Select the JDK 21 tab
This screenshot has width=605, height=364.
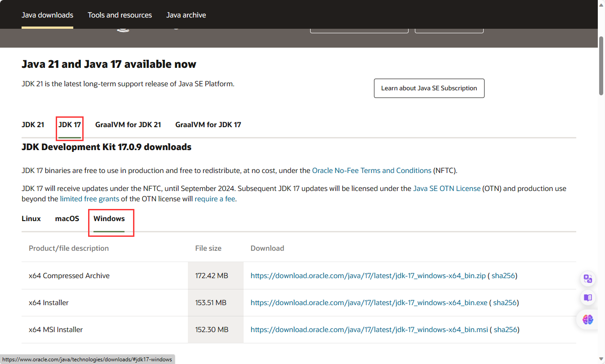(33, 124)
